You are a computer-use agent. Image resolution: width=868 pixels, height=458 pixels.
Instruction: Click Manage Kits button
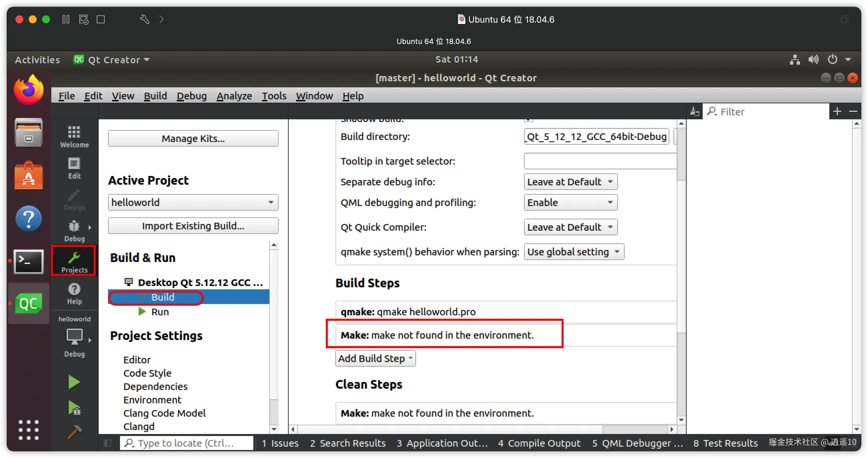point(193,138)
